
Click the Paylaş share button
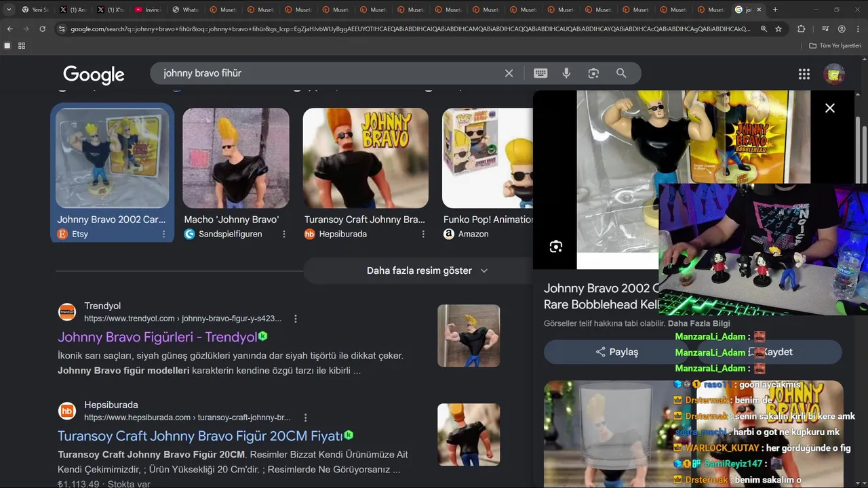[616, 352]
